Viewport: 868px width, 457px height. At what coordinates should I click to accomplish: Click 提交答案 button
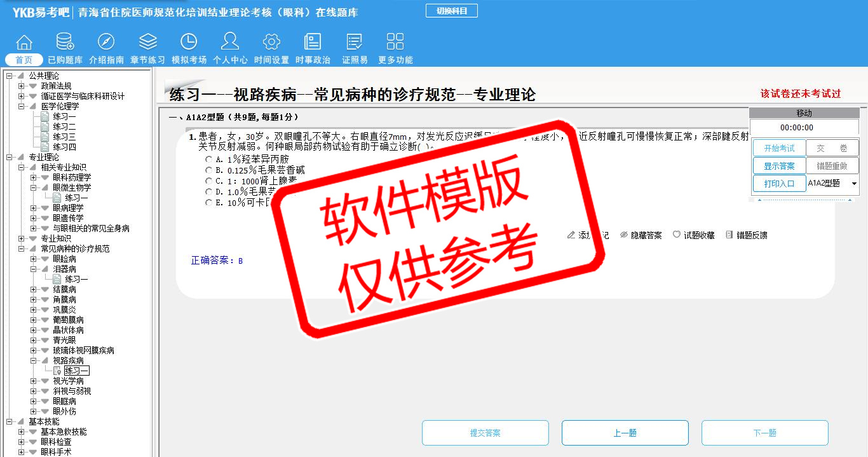click(485, 433)
